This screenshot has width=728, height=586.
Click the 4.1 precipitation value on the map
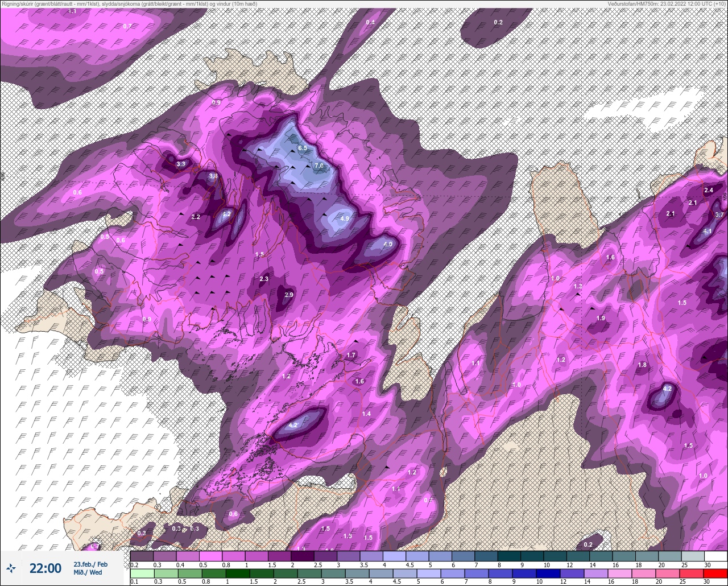[708, 231]
